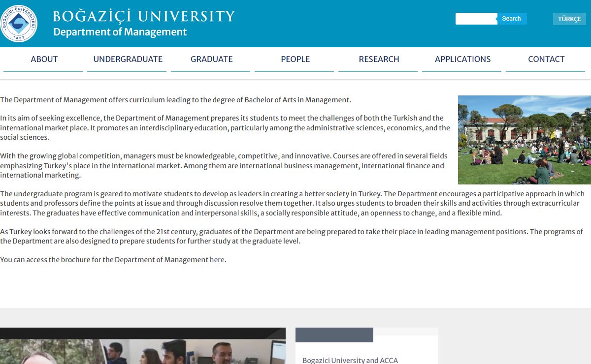
Task: Click the paragraph starting 'As Turkey looks forward'
Action: click(292, 236)
